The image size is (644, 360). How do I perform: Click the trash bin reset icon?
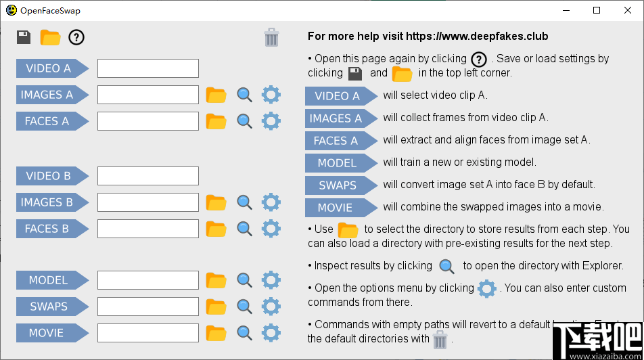[x=271, y=37]
